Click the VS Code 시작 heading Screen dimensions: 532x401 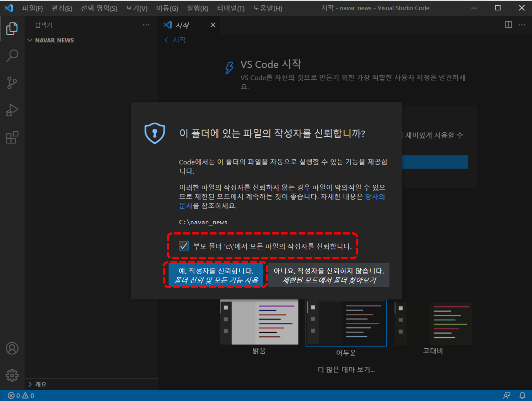point(271,64)
